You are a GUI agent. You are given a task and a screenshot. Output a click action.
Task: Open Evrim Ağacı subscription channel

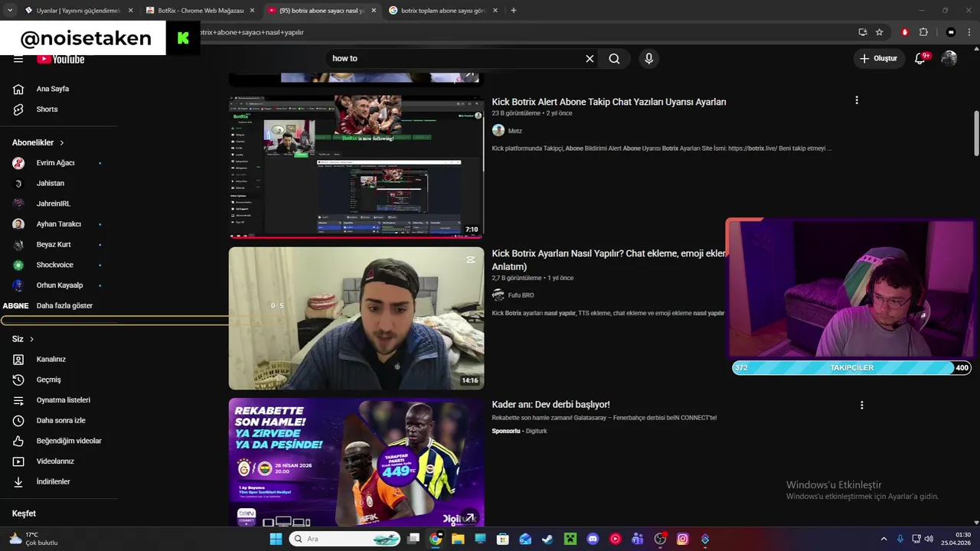[x=55, y=163]
